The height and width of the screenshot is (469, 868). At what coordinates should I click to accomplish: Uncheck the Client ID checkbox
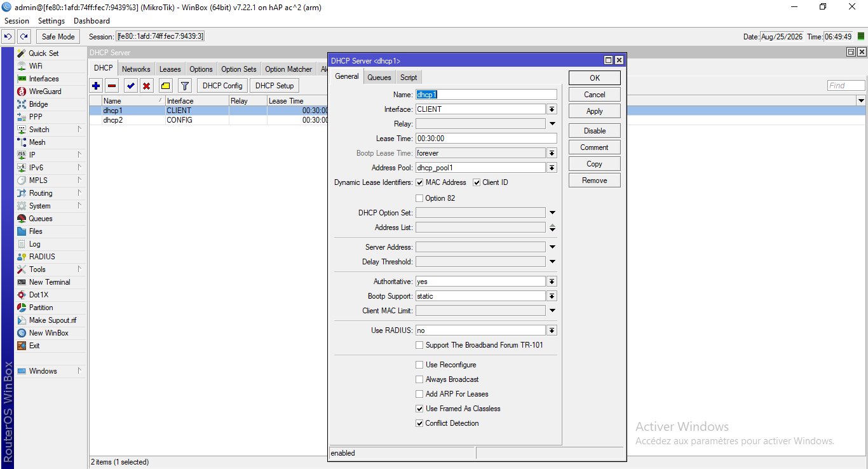[477, 182]
